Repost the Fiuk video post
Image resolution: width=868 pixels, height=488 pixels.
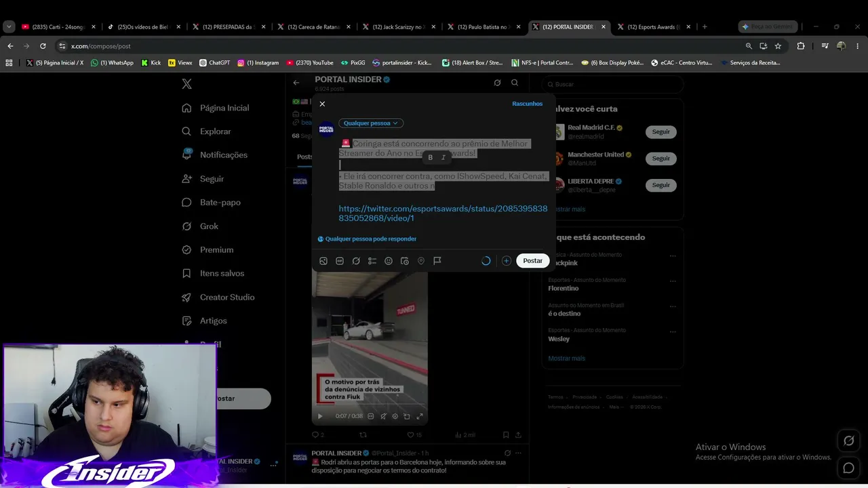pyautogui.click(x=363, y=435)
